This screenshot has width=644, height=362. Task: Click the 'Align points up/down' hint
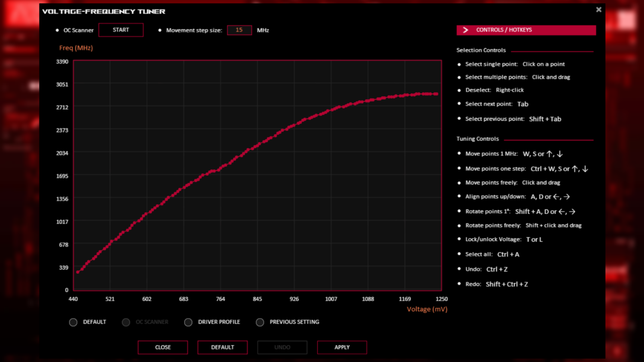tap(518, 197)
